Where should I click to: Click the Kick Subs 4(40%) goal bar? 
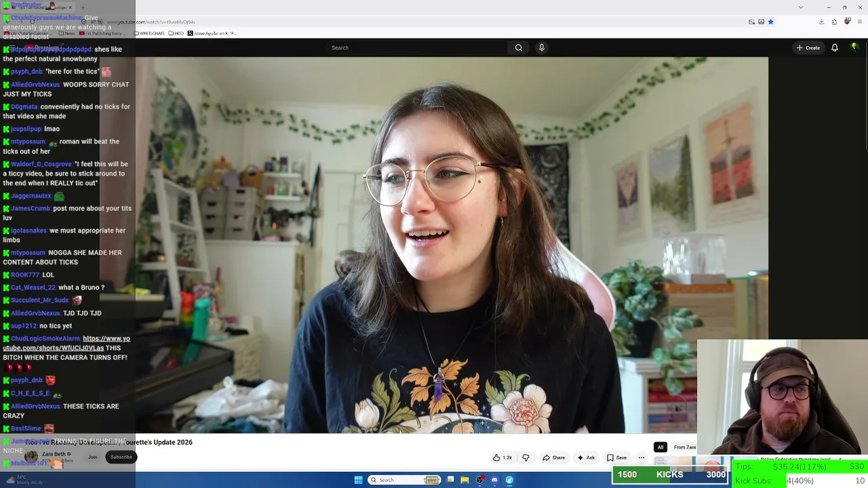[800, 481]
